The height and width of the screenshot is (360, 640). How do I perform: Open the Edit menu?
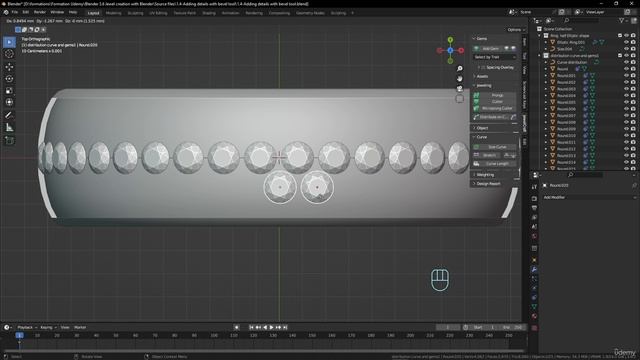(x=25, y=12)
